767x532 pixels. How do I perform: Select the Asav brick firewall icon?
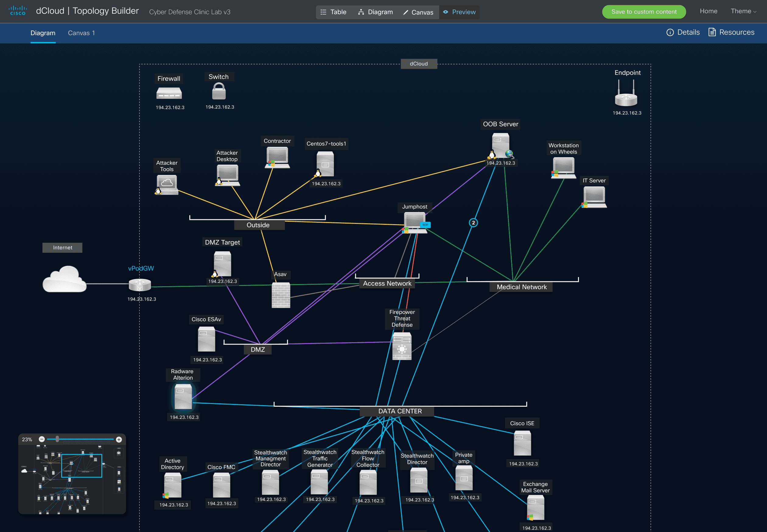pos(281,295)
